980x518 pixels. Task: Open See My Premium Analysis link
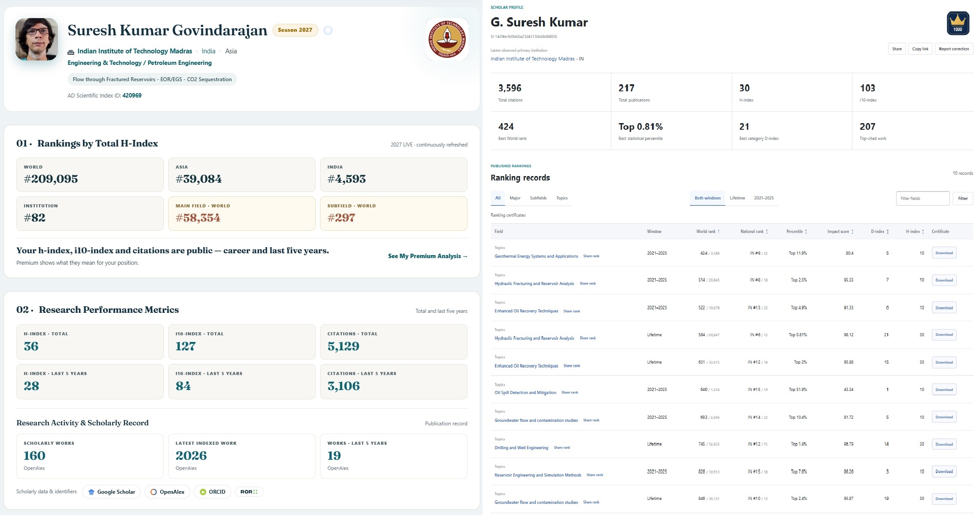click(x=427, y=256)
